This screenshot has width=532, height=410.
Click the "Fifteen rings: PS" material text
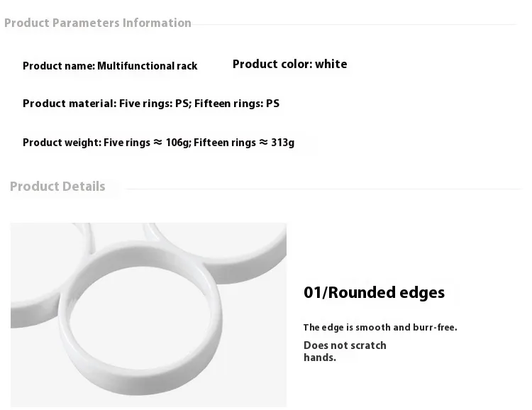pos(237,104)
